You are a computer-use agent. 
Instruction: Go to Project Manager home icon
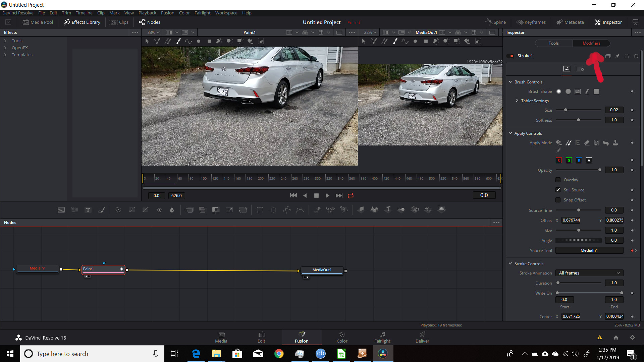[616, 338]
